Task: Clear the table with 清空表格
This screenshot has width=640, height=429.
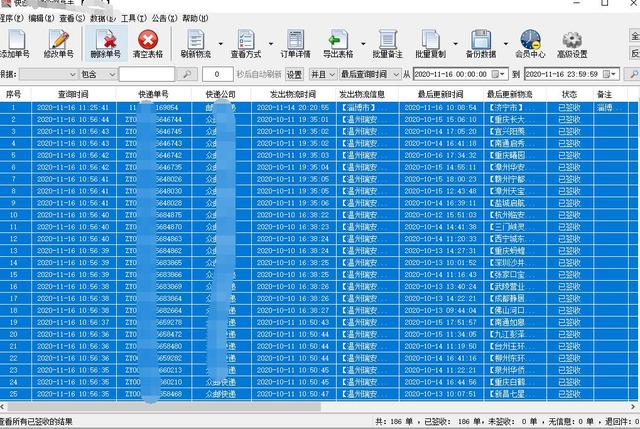Action: point(148,44)
